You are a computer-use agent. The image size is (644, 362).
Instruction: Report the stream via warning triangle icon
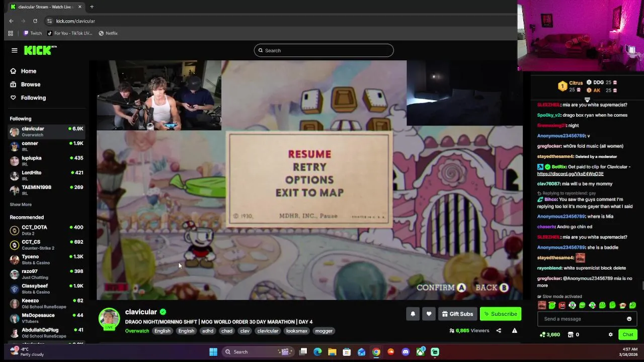pos(514,331)
